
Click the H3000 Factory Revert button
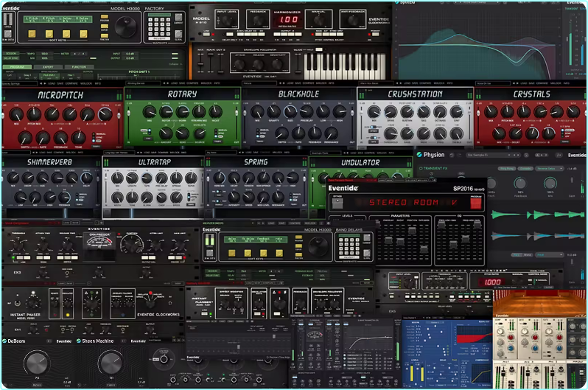(159, 38)
